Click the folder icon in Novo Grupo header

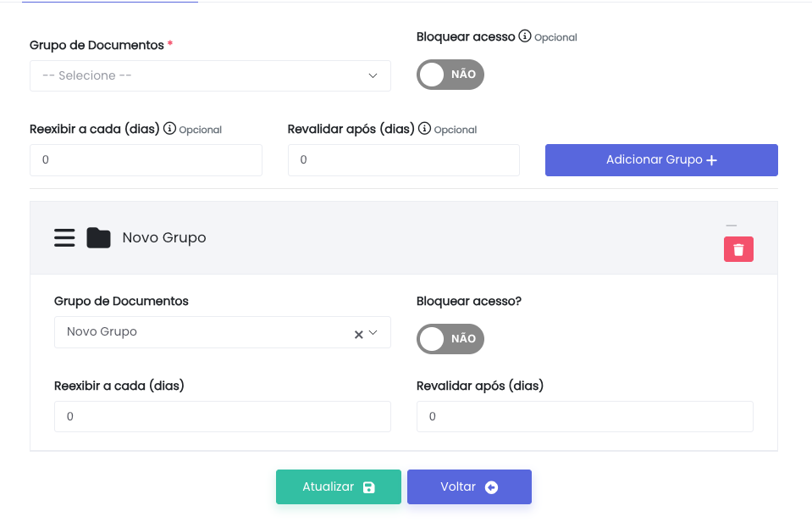(x=98, y=238)
